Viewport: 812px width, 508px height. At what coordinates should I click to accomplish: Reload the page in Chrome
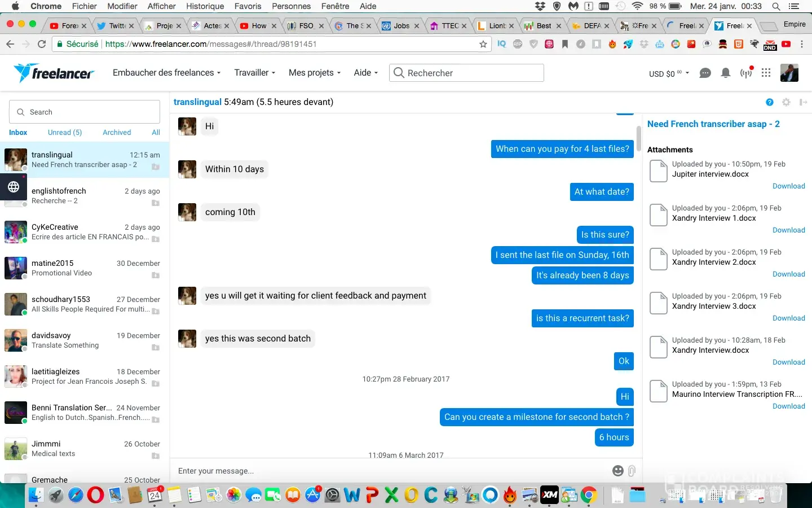(42, 44)
